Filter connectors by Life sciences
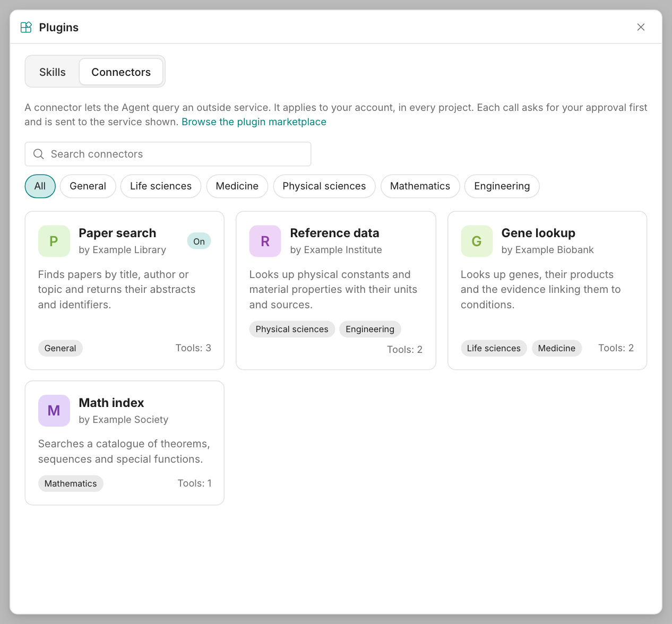This screenshot has width=672, height=624. click(161, 186)
